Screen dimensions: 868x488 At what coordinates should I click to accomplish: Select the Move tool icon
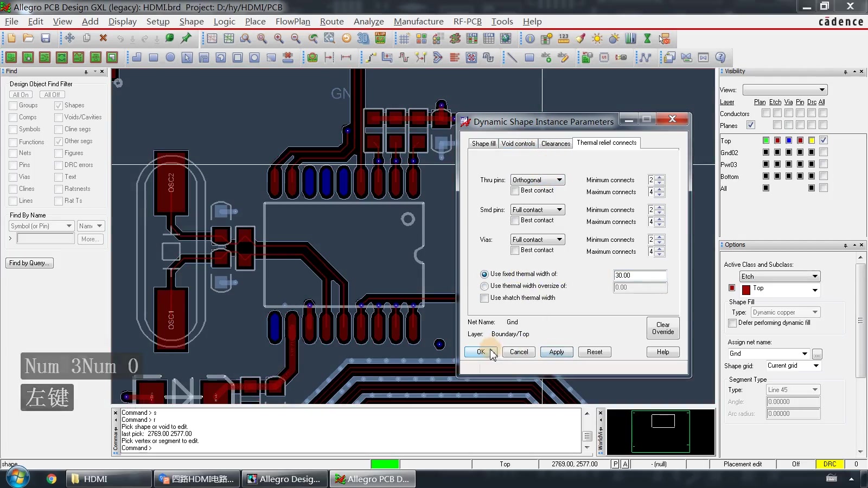(x=69, y=38)
